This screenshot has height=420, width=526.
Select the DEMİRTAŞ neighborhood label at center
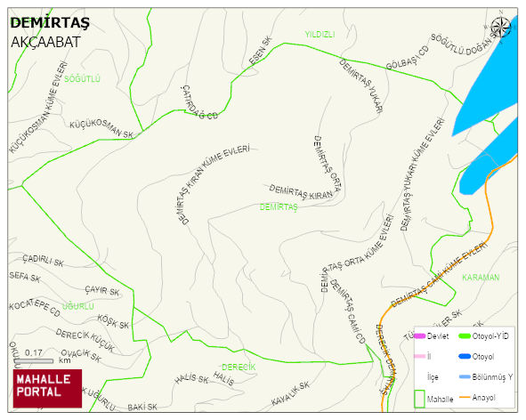tap(279, 207)
